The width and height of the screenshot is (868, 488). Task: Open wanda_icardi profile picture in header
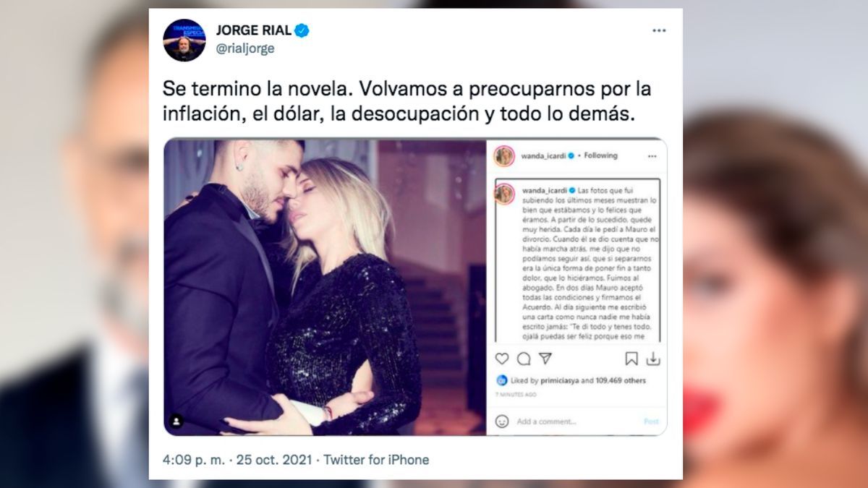503,156
